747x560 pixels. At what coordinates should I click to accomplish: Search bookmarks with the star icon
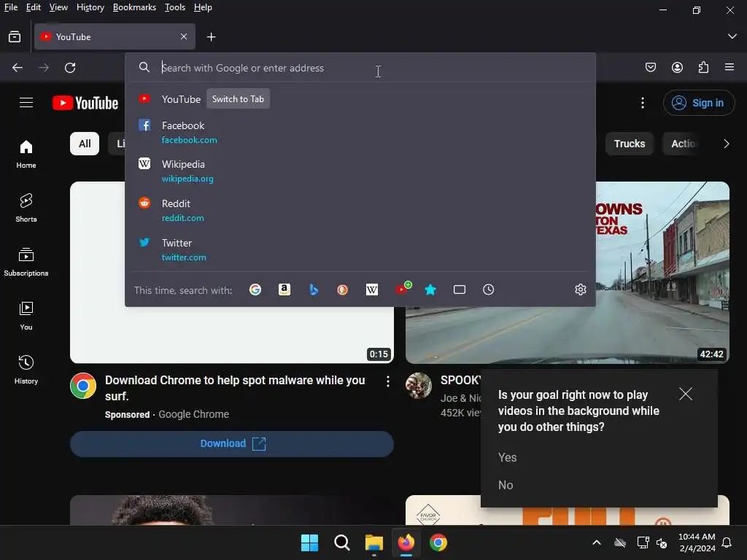pos(430,289)
